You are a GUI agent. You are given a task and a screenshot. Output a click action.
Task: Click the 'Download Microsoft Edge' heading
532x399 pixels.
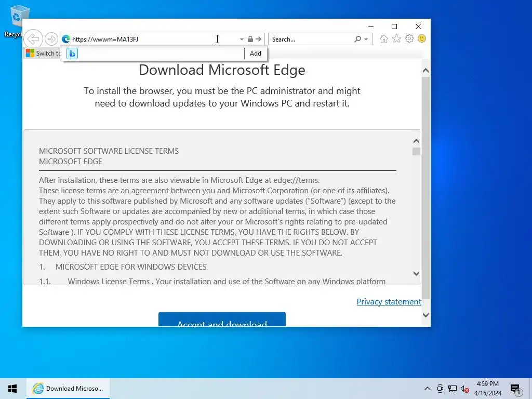pos(222,70)
